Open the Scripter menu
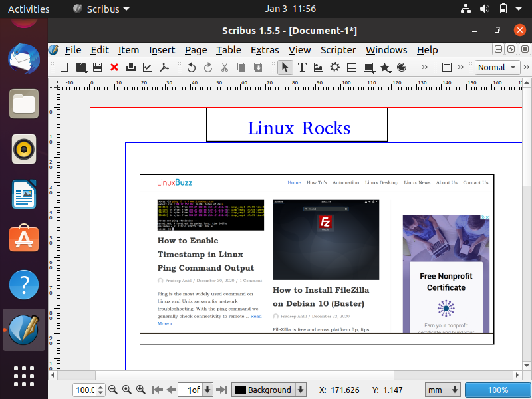The height and width of the screenshot is (399, 532). pos(338,50)
